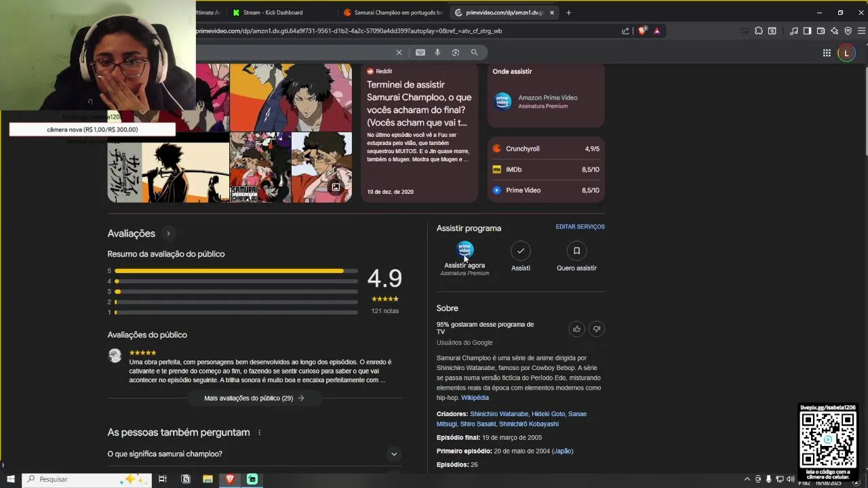Viewport: 868px width, 488px height.
Task: Open Crunchyroll rating 4,9/5 row
Action: (546, 149)
